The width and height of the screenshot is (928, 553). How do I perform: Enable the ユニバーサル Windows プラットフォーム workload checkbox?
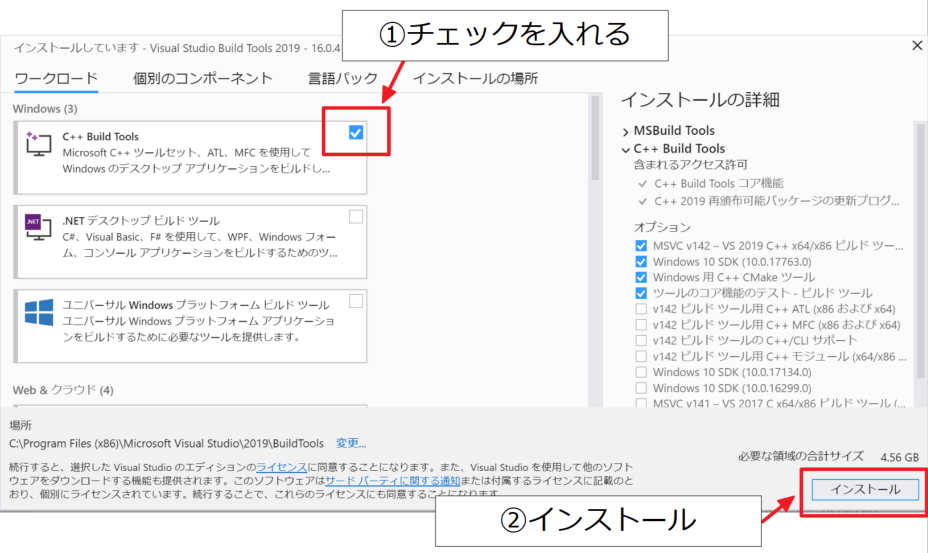[356, 301]
